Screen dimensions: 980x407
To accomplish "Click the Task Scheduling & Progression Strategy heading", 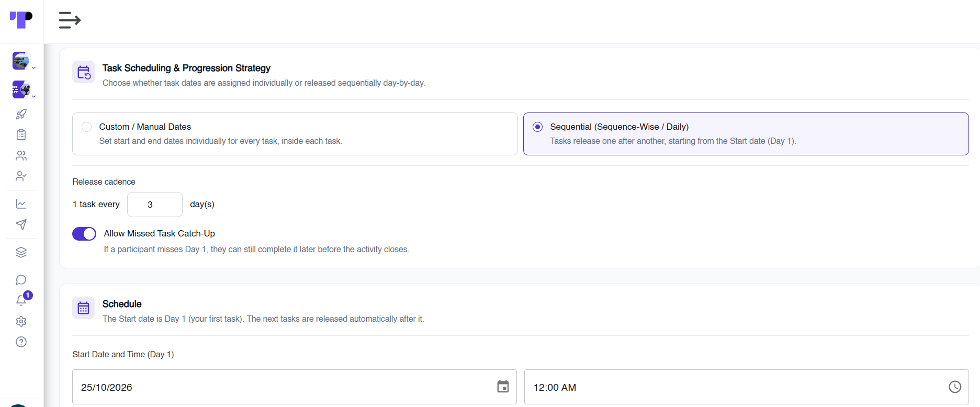I will click(x=186, y=68).
